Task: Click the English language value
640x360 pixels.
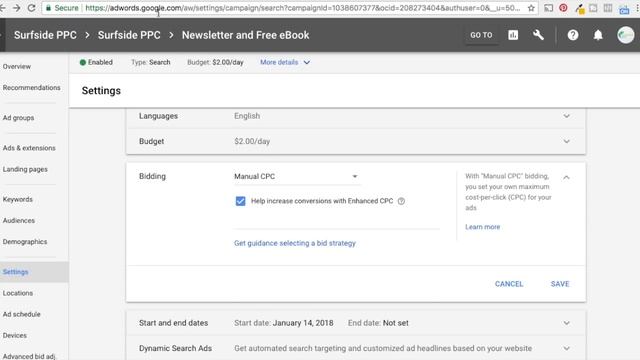Action: (x=247, y=116)
